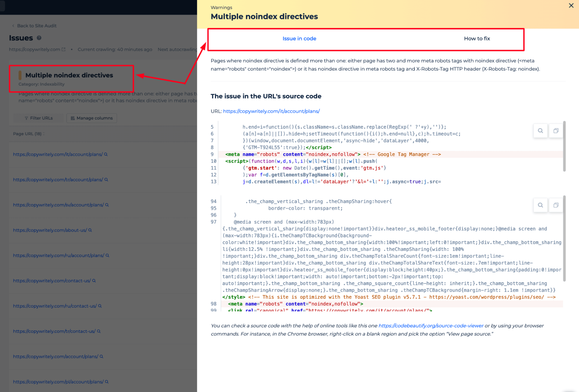579x392 pixels.
Task: Copy the second code snippet
Action: point(556,205)
